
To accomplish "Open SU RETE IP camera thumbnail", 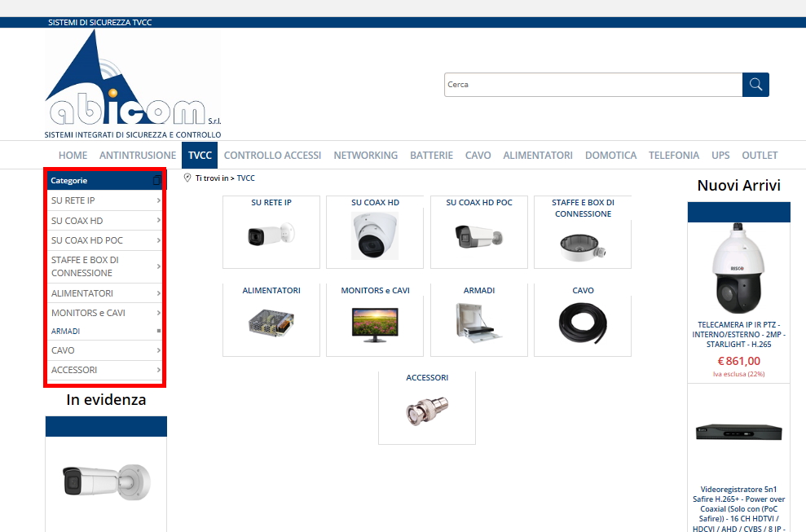I will pyautogui.click(x=271, y=235).
